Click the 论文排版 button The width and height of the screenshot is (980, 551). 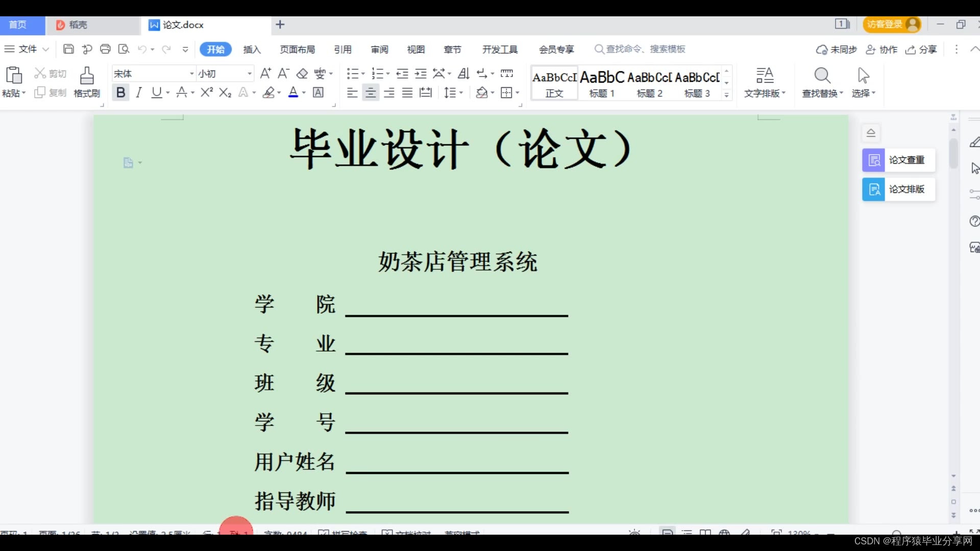898,189
